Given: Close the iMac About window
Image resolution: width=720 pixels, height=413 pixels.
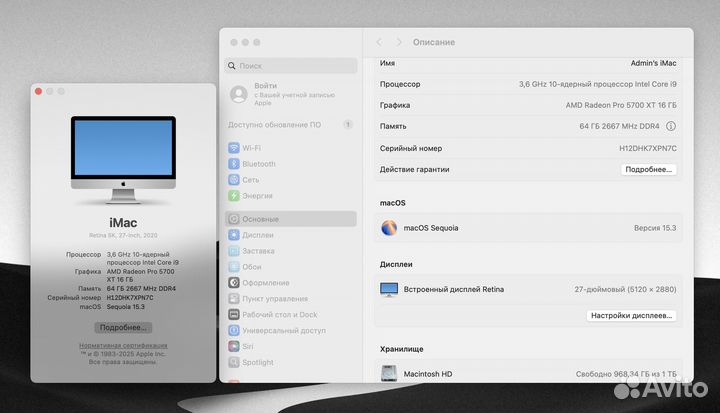Looking at the screenshot, I should pos(39,91).
